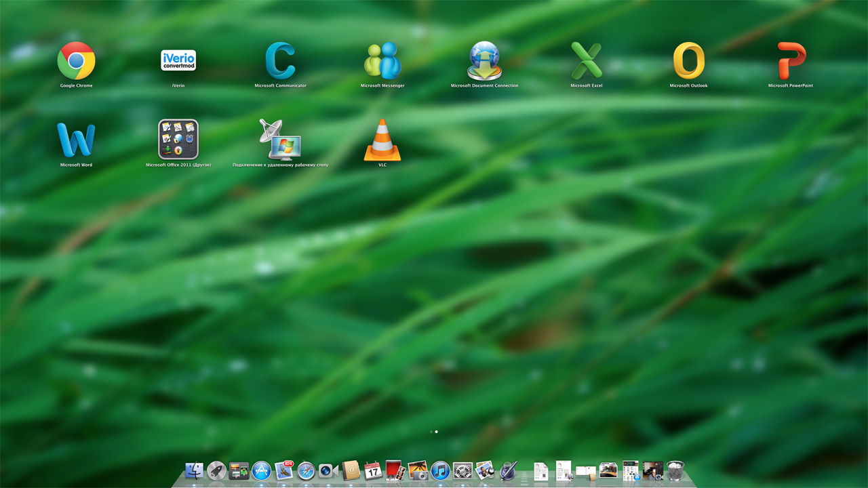Open Microsoft Document Connection
This screenshot has height=488, width=868.
coord(484,61)
